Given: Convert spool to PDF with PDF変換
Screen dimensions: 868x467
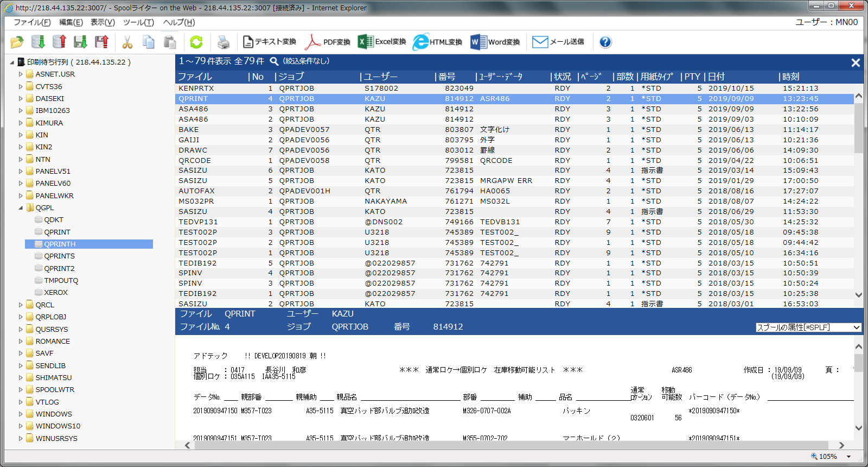Looking at the screenshot, I should pyautogui.click(x=328, y=42).
